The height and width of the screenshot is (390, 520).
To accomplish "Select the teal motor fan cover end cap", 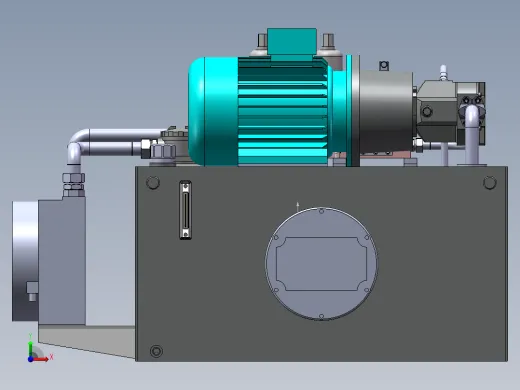I will 213,111.
